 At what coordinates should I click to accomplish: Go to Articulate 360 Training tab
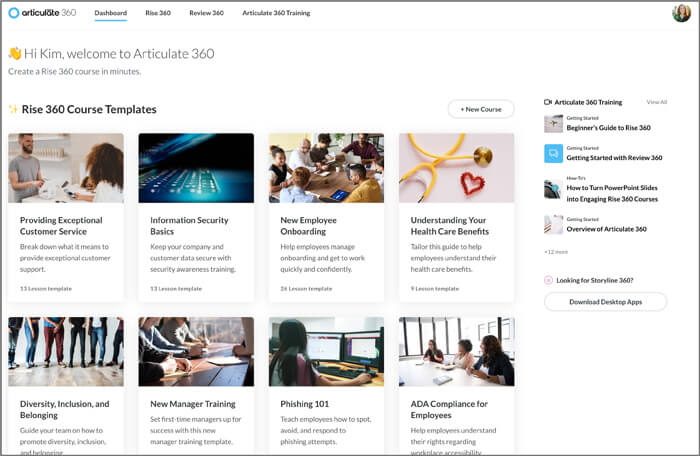276,13
